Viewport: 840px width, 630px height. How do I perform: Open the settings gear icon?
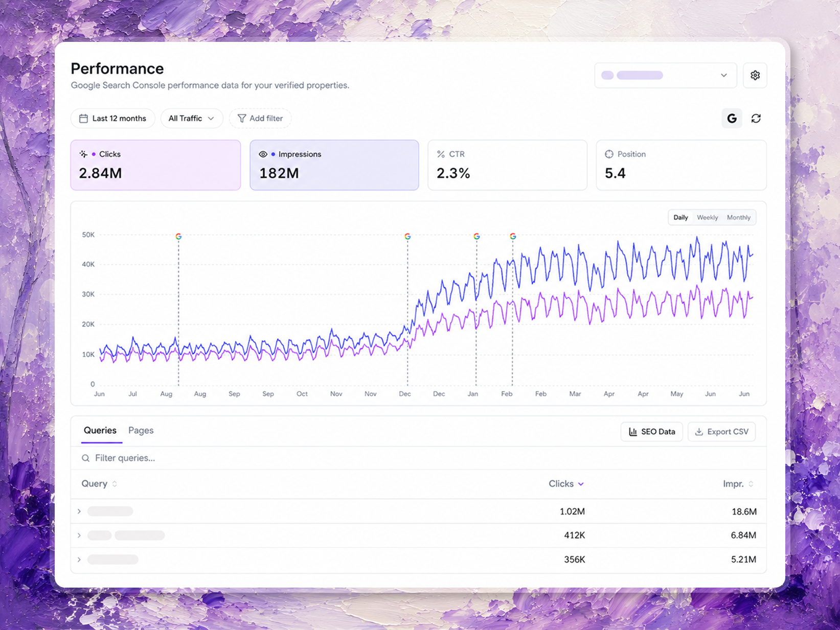755,75
